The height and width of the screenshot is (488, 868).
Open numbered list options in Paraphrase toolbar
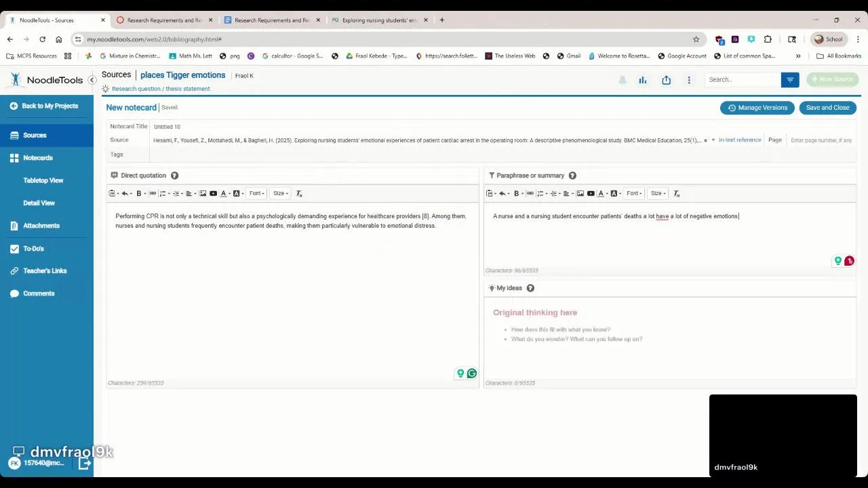click(x=540, y=193)
